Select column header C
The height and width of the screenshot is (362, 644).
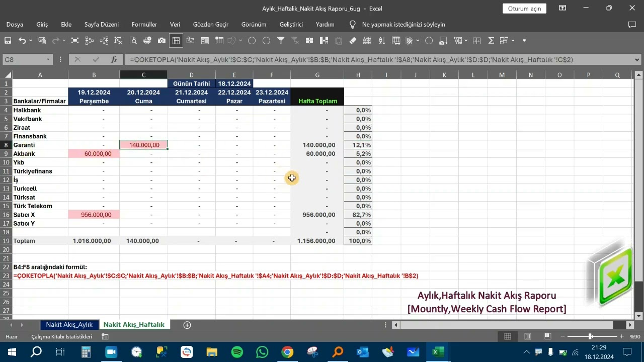143,75
